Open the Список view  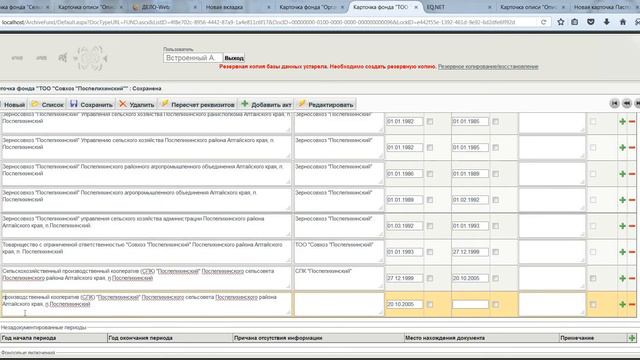point(48,104)
